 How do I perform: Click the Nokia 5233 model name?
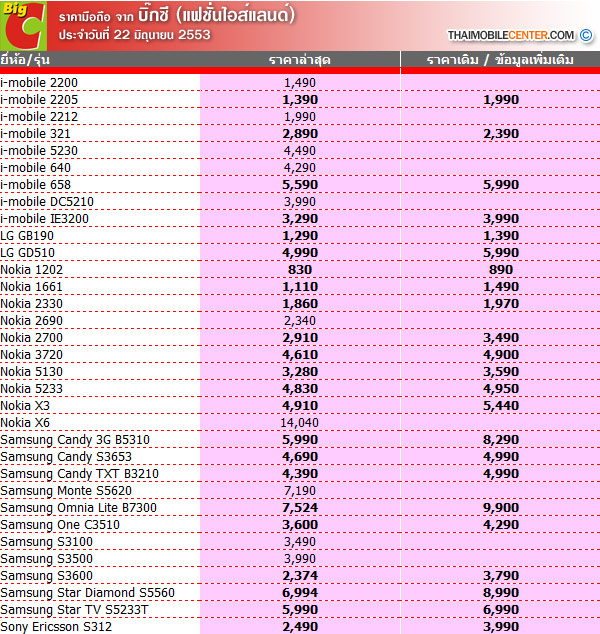(32, 389)
